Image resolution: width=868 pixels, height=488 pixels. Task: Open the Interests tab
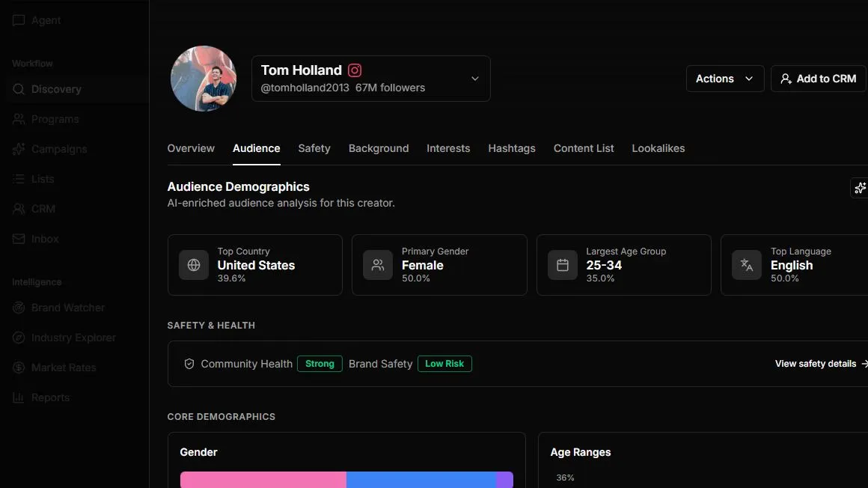pos(448,148)
